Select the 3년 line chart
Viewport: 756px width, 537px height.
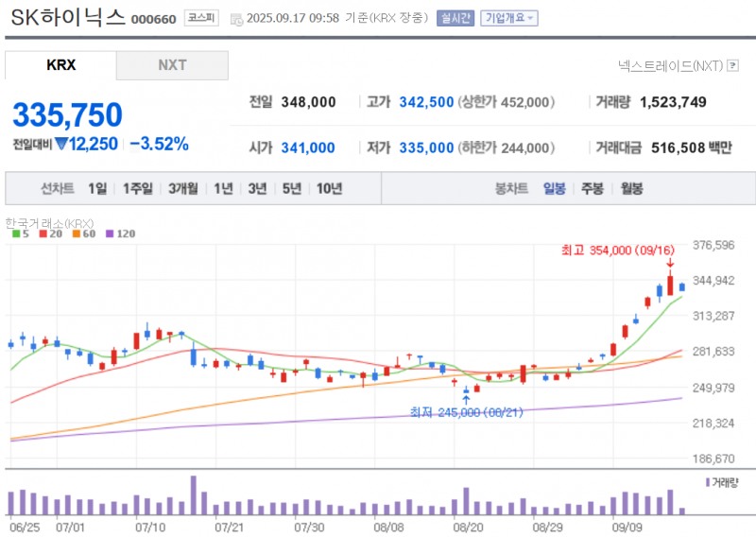click(257, 188)
